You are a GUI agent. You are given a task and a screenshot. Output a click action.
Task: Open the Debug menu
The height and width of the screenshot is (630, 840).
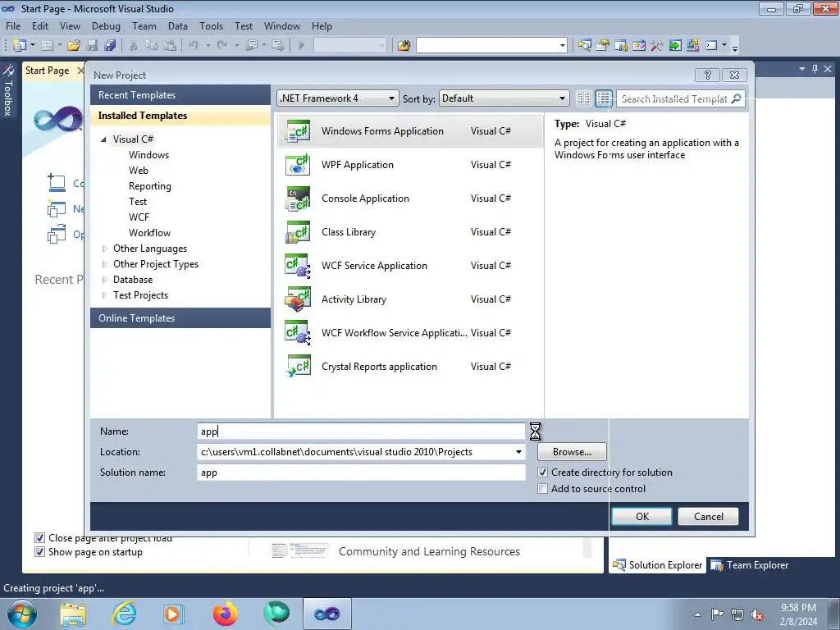[x=106, y=25]
